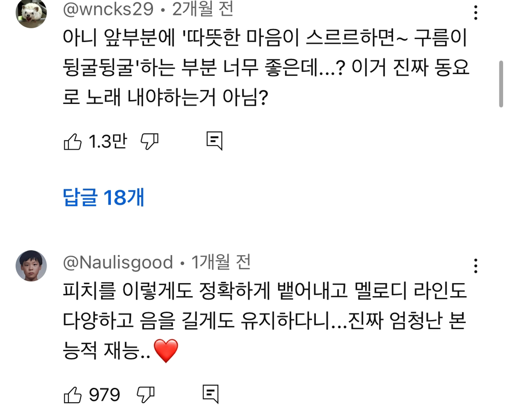507x420 pixels.
Task: Open @wncks29 hedgehog profile picture
Action: (x=32, y=13)
